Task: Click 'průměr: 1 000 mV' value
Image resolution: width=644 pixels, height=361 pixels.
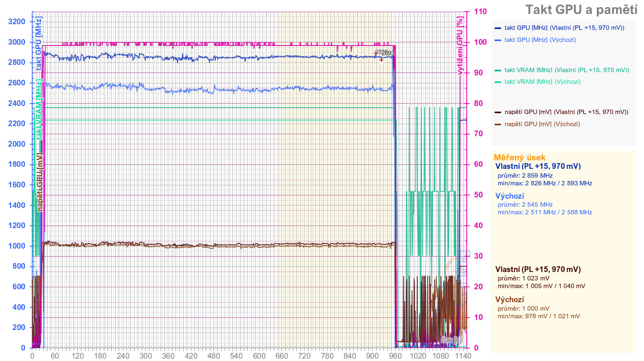Action: 524,309
